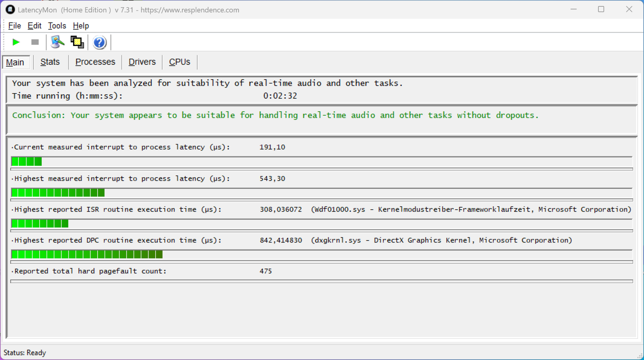Open the Drivers tab
The image size is (644, 360).
point(142,62)
